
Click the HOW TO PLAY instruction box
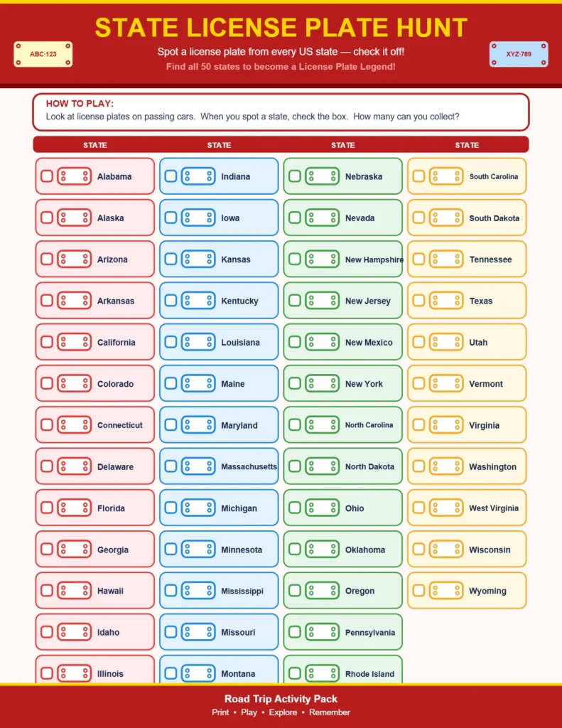281,112
